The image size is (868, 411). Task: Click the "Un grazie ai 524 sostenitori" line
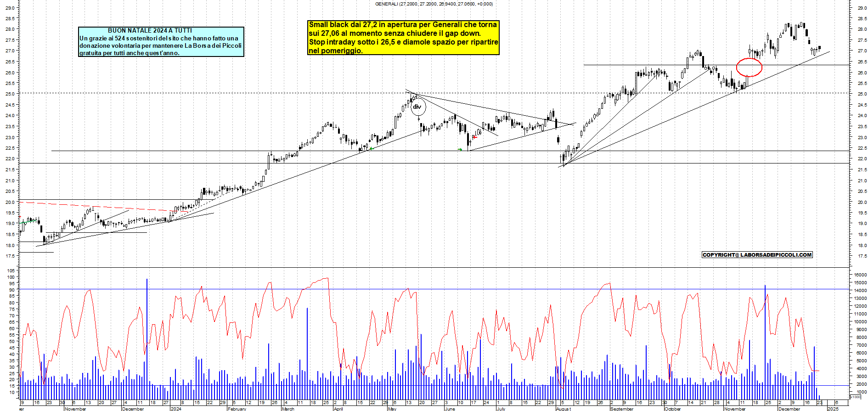click(159, 39)
